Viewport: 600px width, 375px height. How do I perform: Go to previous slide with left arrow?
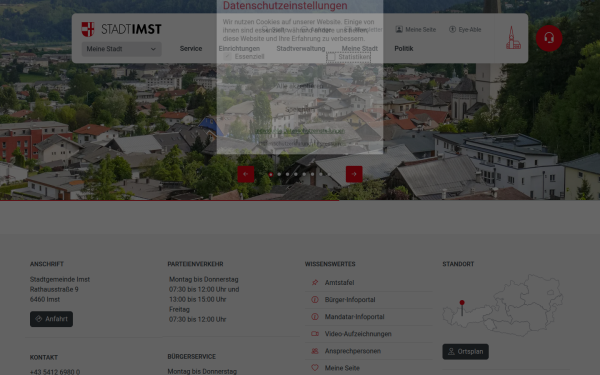pos(246,174)
